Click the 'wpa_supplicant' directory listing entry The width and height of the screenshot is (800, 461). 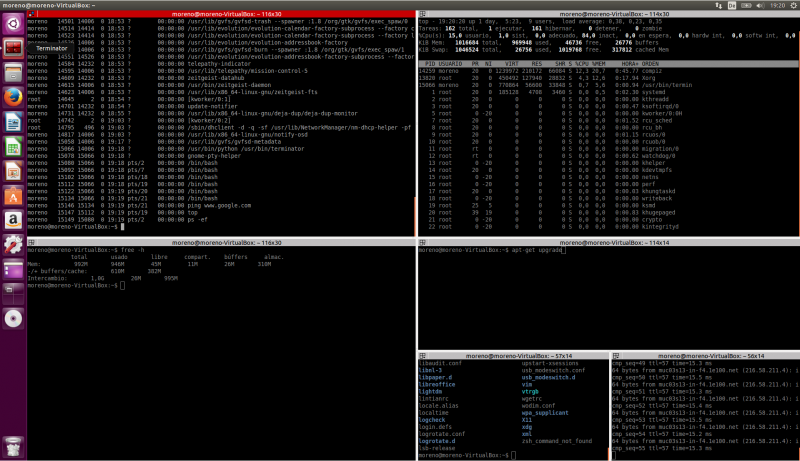coord(545,413)
